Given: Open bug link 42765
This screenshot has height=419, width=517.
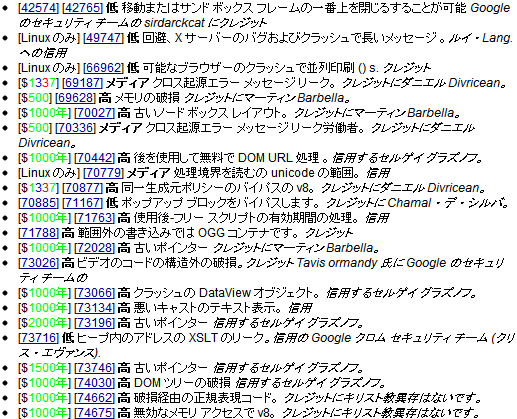Looking at the screenshot, I should 82,8.
